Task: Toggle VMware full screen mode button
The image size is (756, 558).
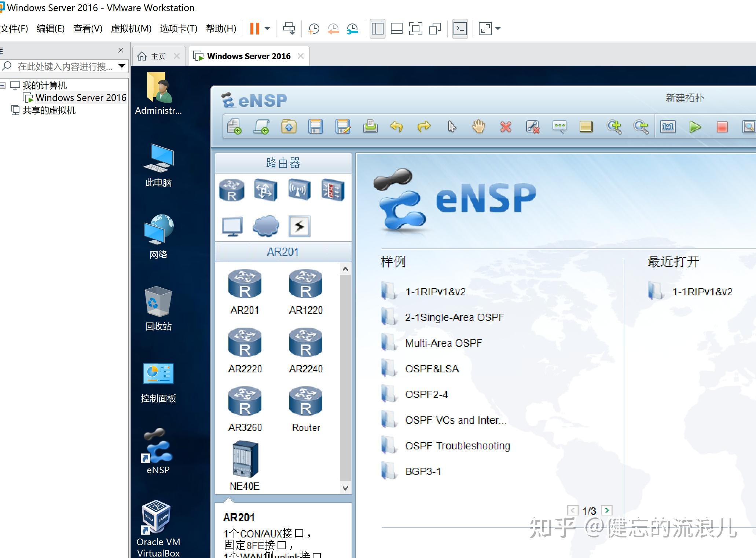Action: [415, 29]
